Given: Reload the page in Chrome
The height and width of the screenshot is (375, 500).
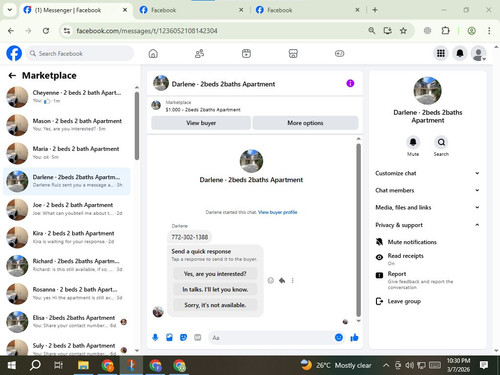Looking at the screenshot, I should [46, 31].
